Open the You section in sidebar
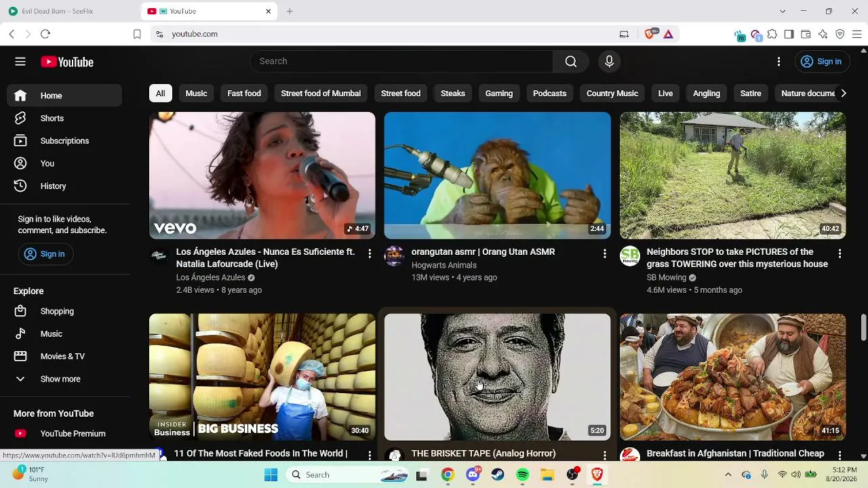868x488 pixels. coord(64,163)
